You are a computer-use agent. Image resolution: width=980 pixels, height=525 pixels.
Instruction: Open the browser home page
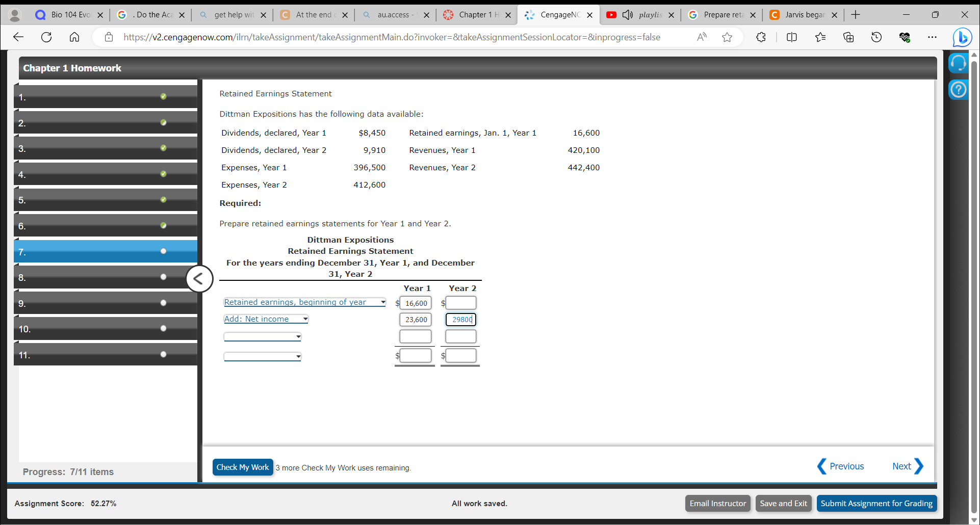(74, 37)
